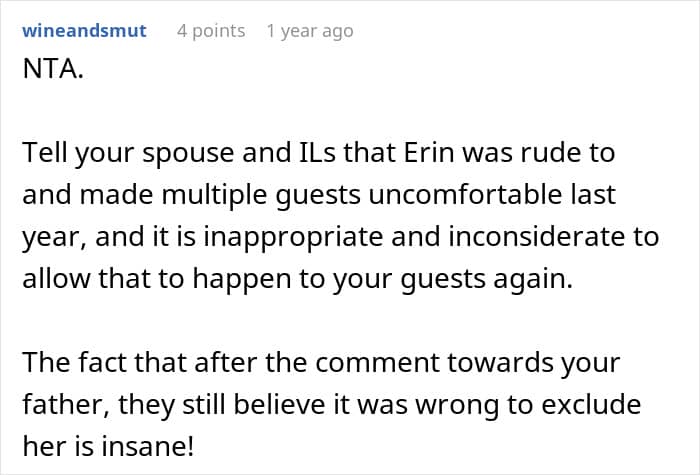The height and width of the screenshot is (475, 700).
Task: Click the line starting "allow that to happen"
Action: coord(297,279)
